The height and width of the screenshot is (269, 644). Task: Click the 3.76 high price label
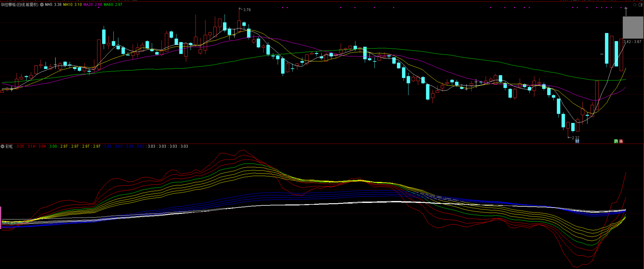coord(247,10)
